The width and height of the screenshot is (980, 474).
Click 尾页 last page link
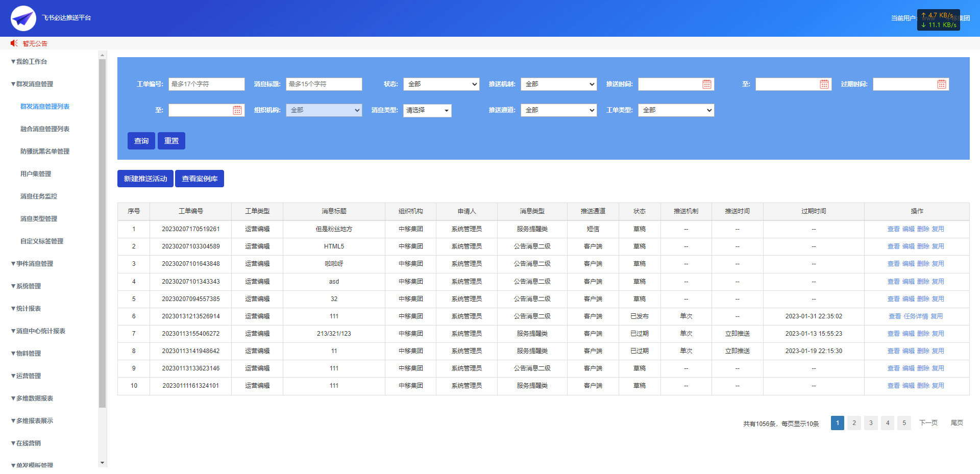(957, 423)
